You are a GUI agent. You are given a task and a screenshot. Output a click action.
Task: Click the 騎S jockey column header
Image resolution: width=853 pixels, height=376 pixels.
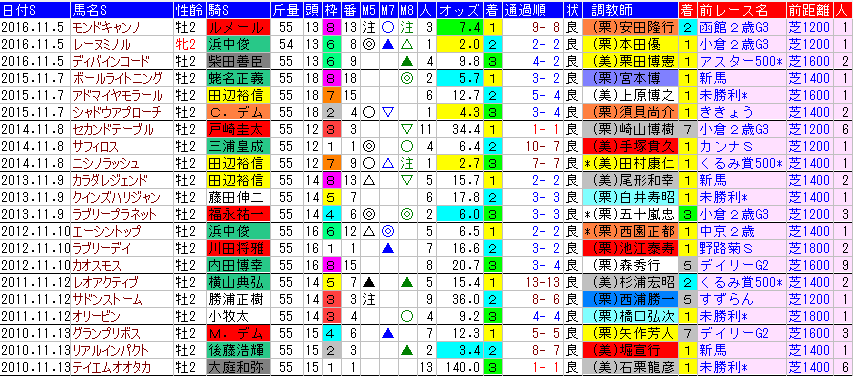click(x=238, y=10)
